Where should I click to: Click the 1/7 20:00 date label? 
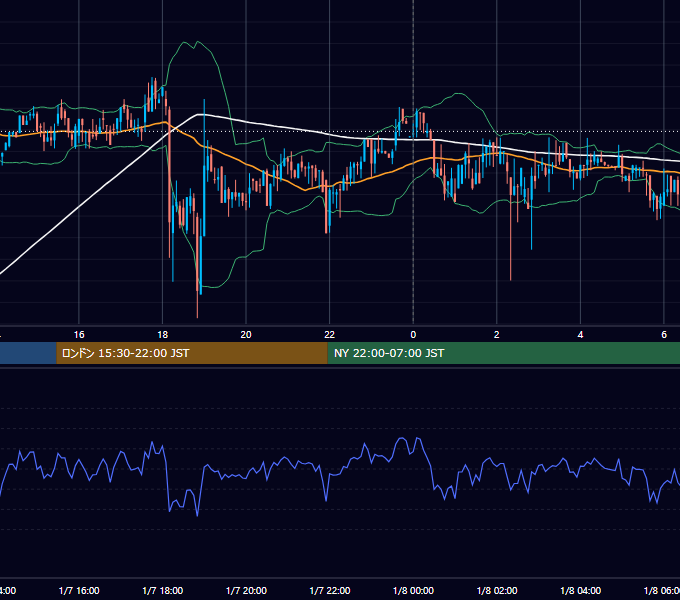(246, 591)
